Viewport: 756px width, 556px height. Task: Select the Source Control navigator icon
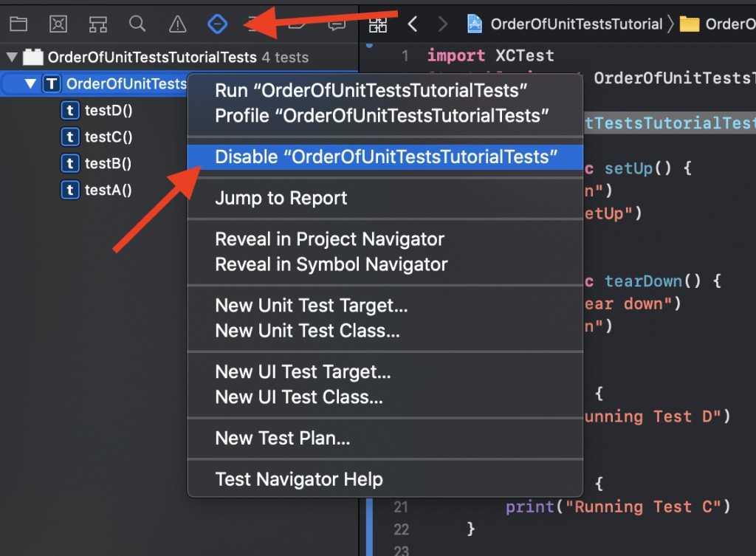pyautogui.click(x=58, y=23)
